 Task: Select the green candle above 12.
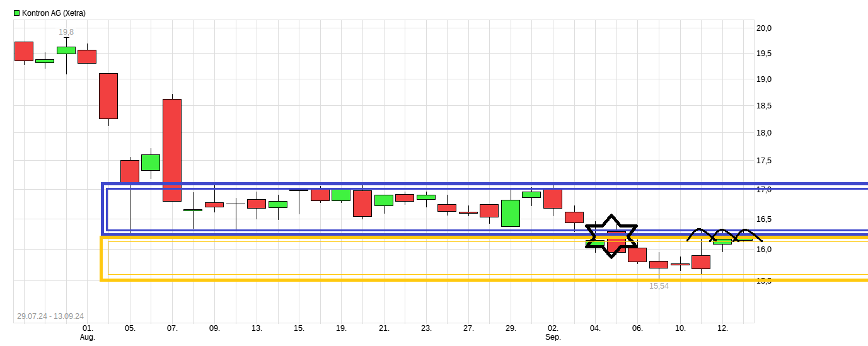click(722, 241)
